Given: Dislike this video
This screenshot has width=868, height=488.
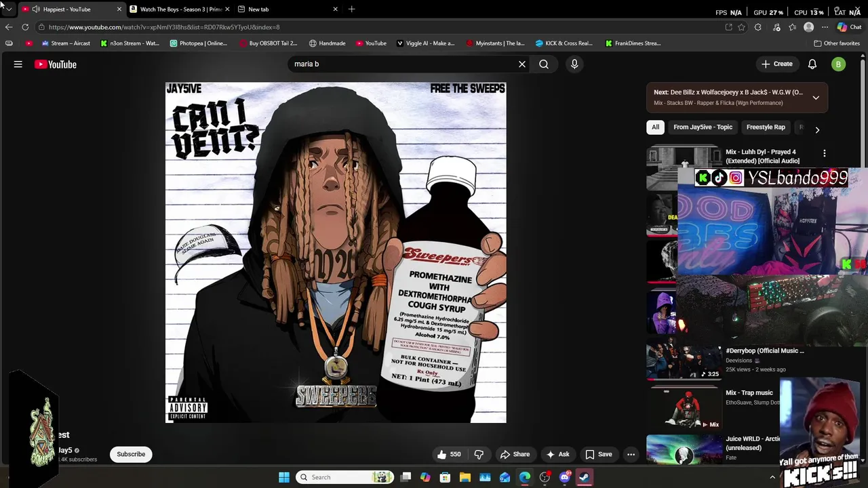Looking at the screenshot, I should [479, 454].
